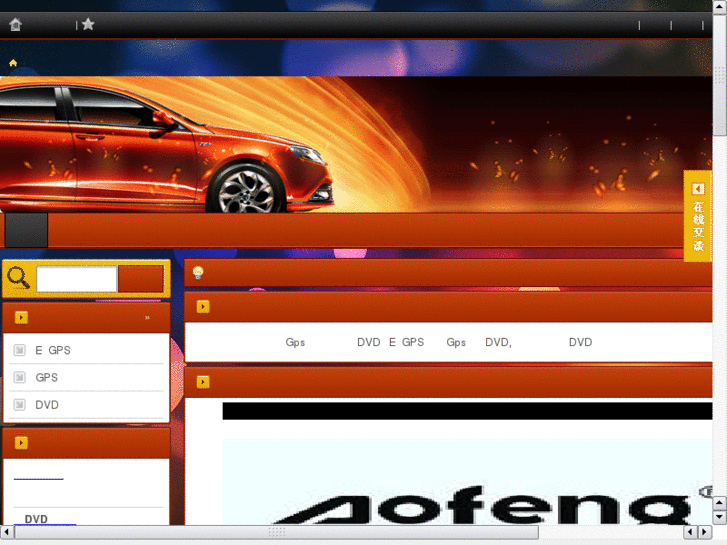Click the bold DVD link in lower left panel

[36, 519]
